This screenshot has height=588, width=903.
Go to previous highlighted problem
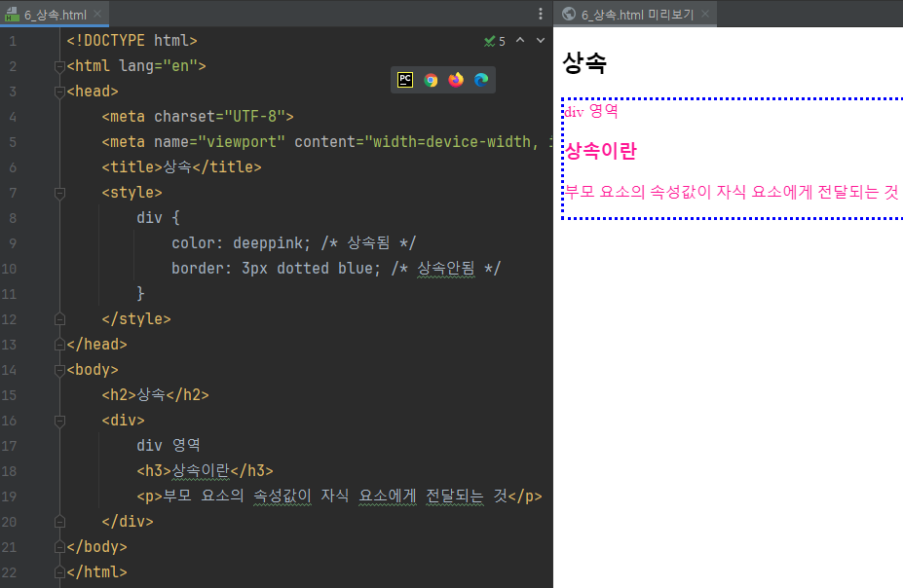tap(520, 40)
